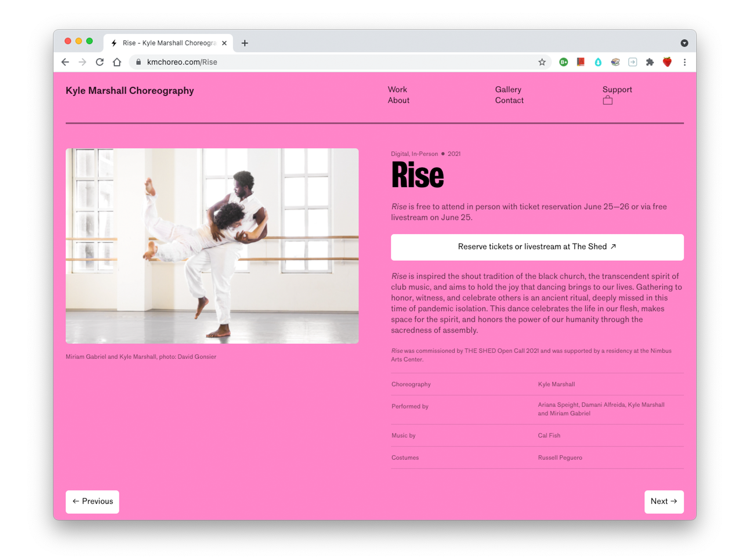The height and width of the screenshot is (560, 745).
Task: Open the Work navigation link
Action: (x=397, y=90)
